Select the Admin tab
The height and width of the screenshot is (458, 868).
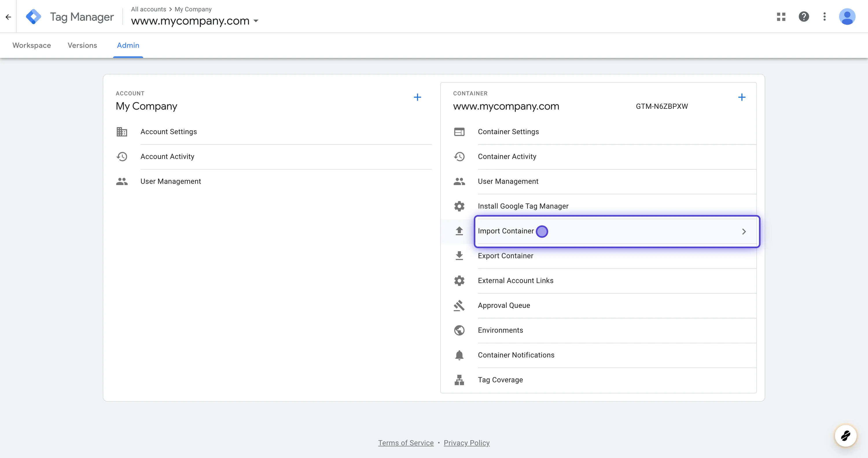coord(128,45)
